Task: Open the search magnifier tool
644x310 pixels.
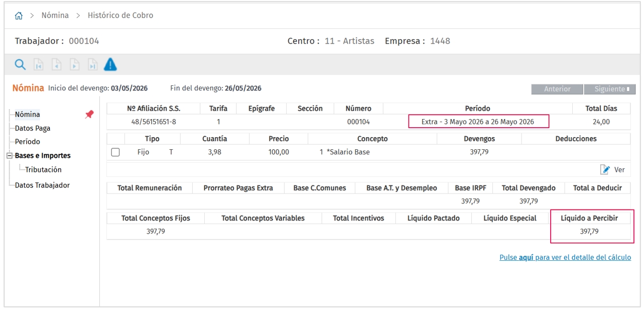Action: click(20, 64)
